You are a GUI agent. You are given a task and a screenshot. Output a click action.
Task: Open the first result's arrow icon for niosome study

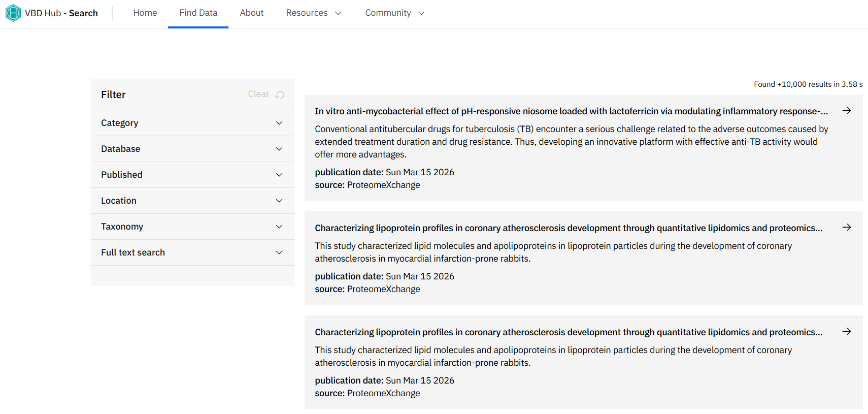point(847,110)
